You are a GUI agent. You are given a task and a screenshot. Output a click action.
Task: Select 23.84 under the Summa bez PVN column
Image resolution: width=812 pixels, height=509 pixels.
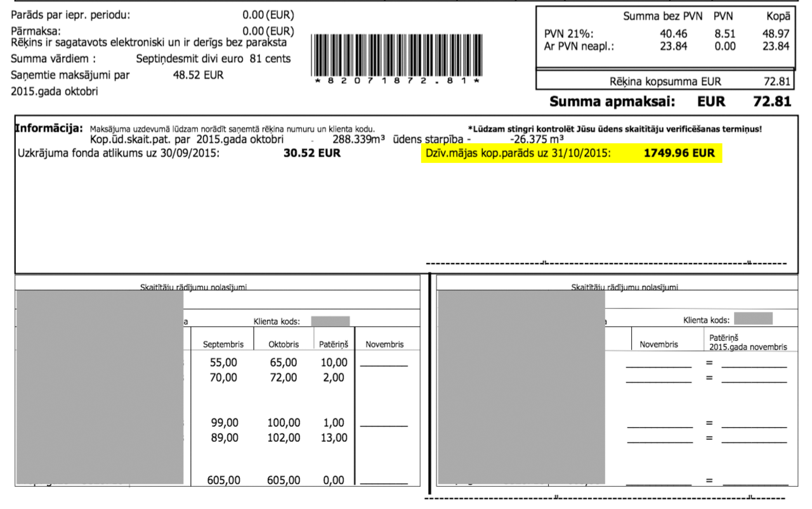click(x=672, y=46)
